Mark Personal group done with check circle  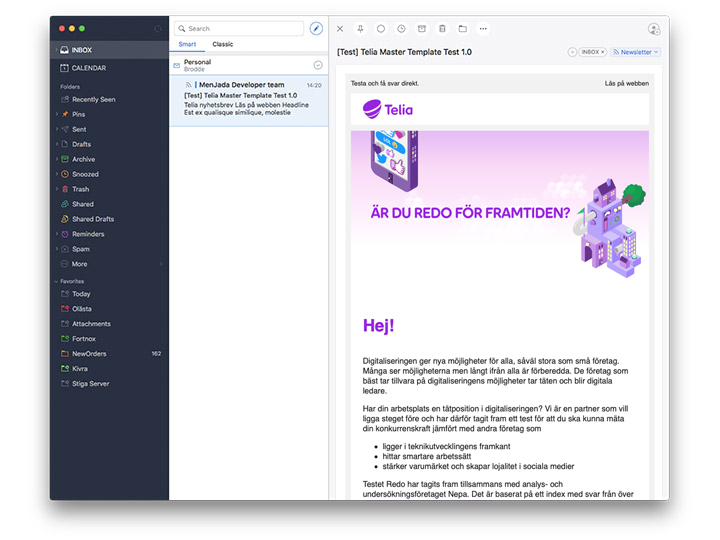(318, 65)
